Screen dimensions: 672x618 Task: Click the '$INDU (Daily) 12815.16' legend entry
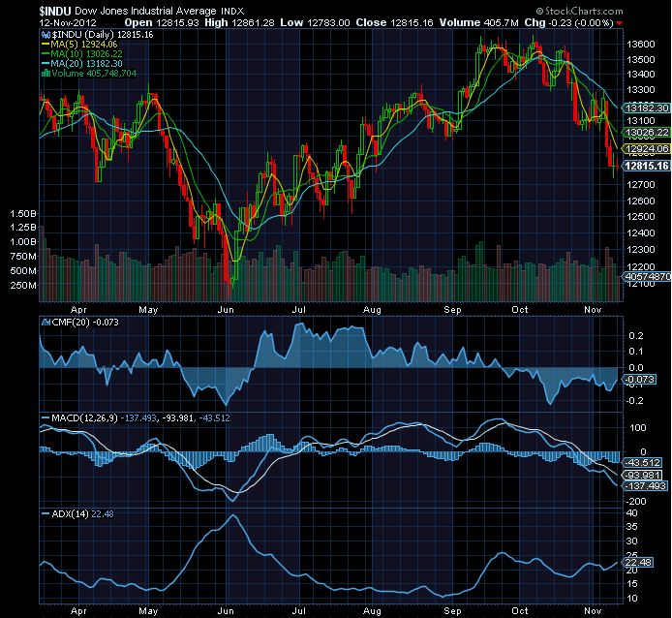(x=102, y=35)
